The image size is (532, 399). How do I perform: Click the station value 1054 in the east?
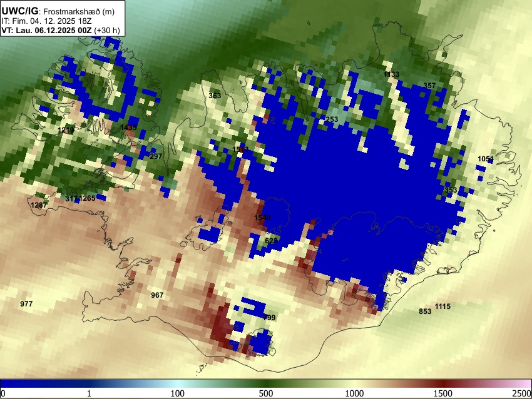click(486, 159)
